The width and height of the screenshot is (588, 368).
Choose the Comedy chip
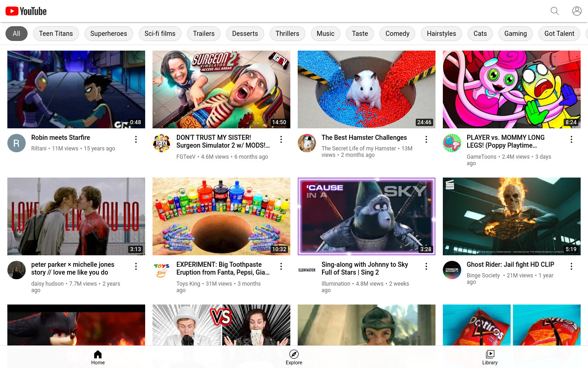[x=397, y=34]
